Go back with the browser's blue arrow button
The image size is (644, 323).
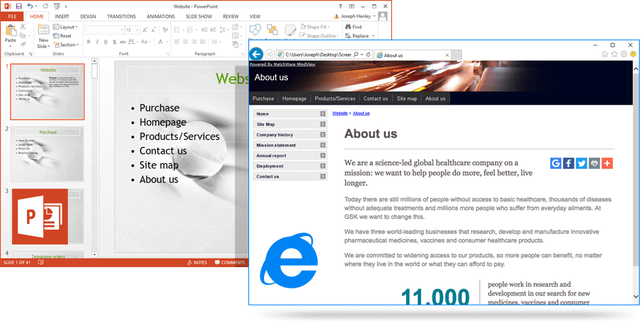point(256,54)
